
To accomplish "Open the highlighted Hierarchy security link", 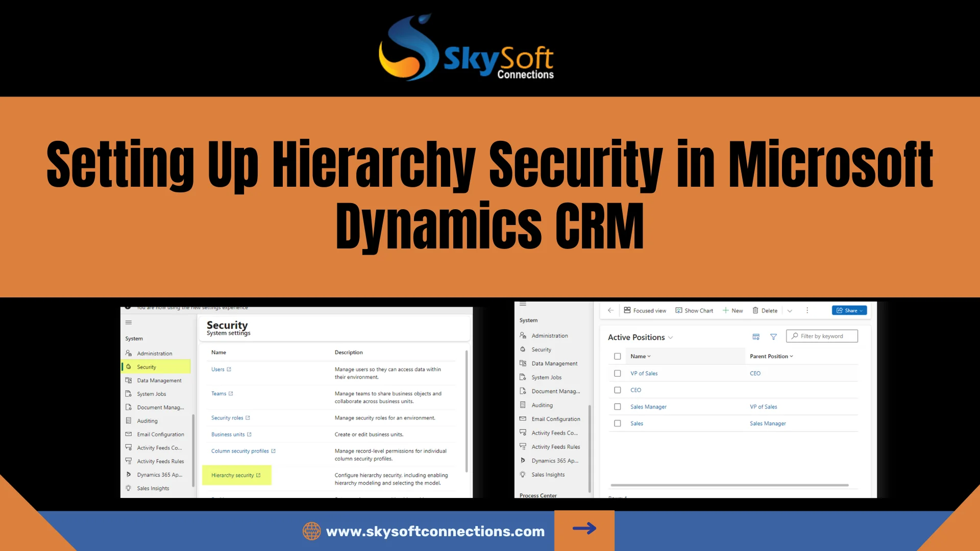I will click(236, 475).
